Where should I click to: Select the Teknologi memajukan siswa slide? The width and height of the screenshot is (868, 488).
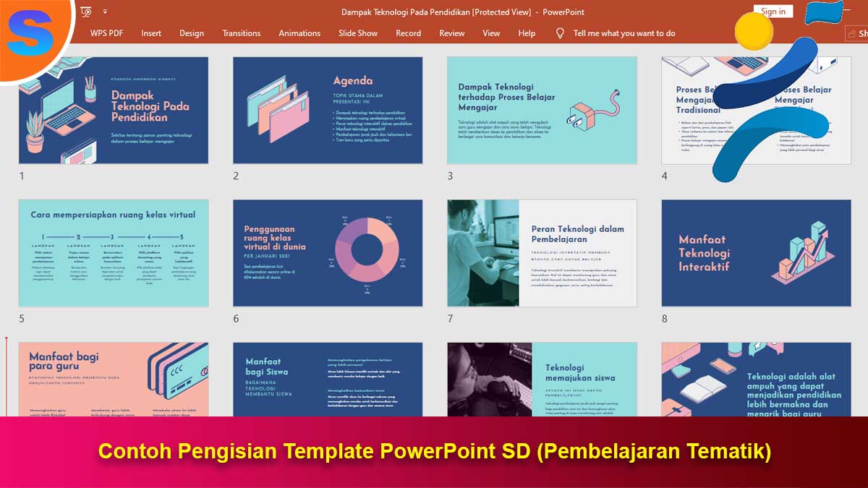[x=542, y=380]
